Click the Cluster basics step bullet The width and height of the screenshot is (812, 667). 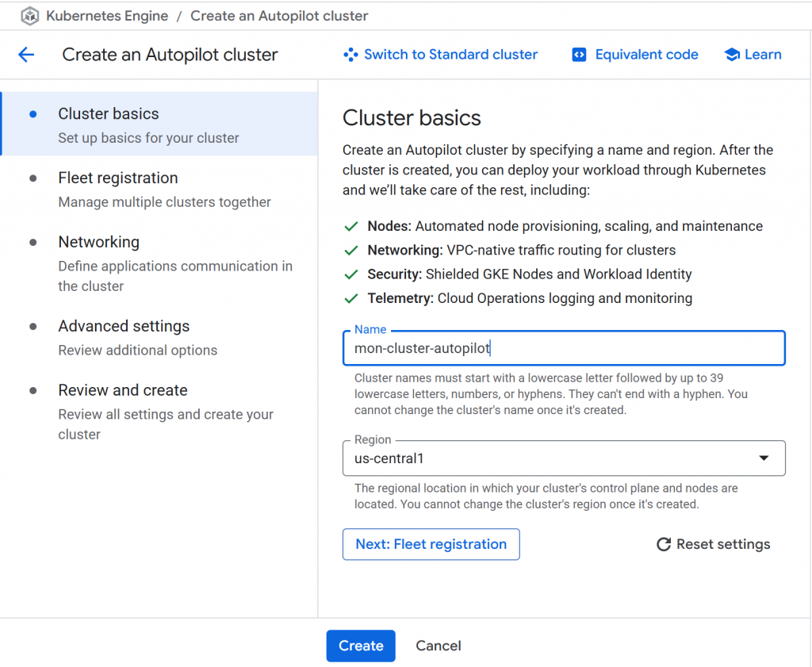click(x=33, y=114)
